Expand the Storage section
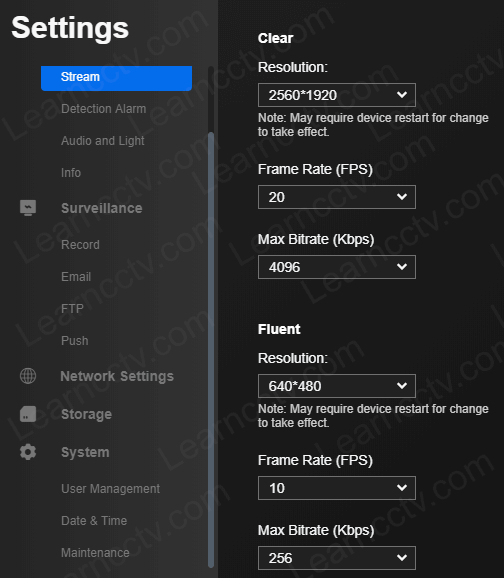Image resolution: width=504 pixels, height=578 pixels. click(86, 414)
